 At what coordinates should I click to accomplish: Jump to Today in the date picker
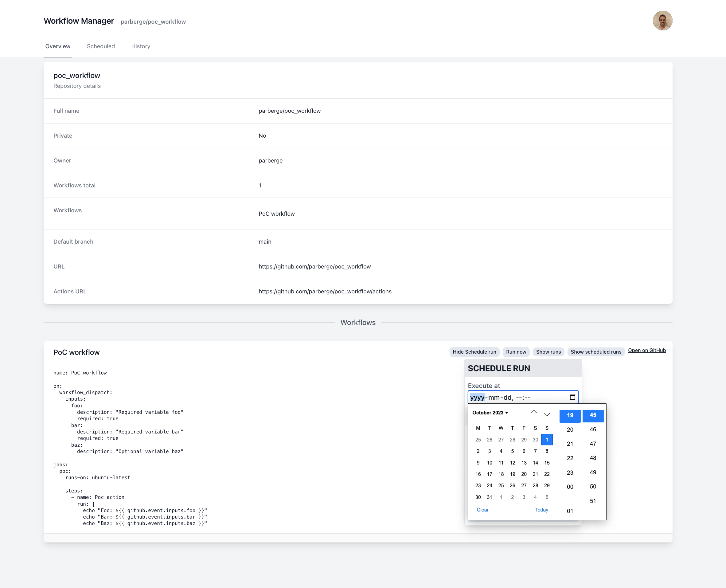tap(541, 510)
